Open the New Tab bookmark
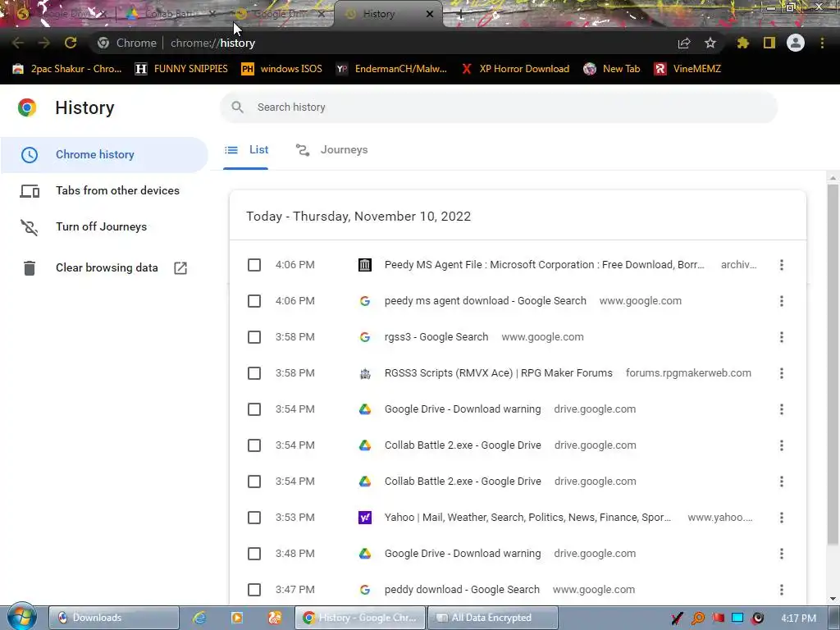 click(612, 69)
